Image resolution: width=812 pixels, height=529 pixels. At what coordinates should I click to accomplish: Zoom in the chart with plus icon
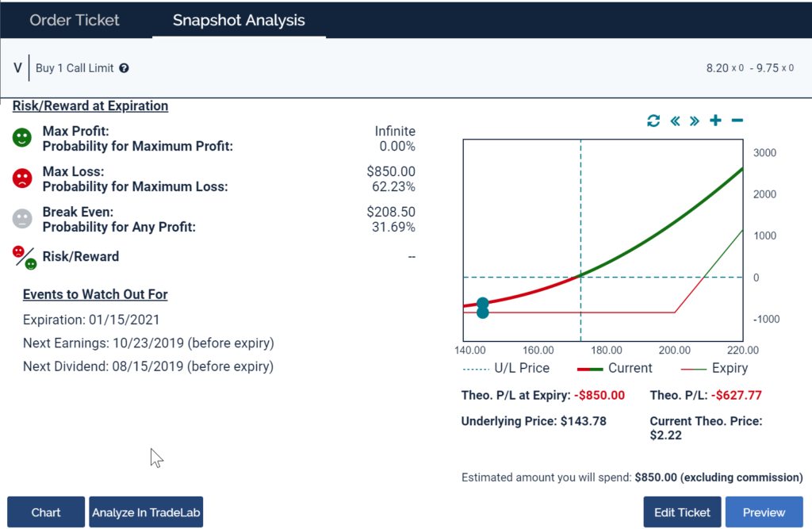(x=715, y=121)
